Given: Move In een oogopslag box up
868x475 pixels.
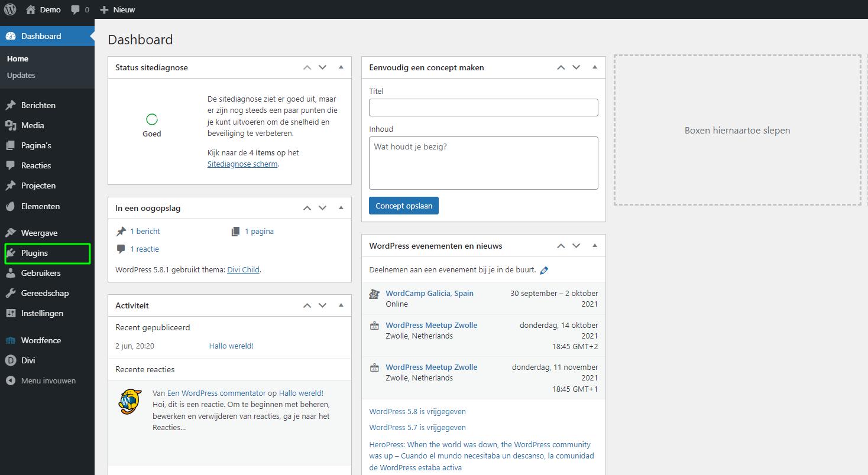Looking at the screenshot, I should [307, 208].
